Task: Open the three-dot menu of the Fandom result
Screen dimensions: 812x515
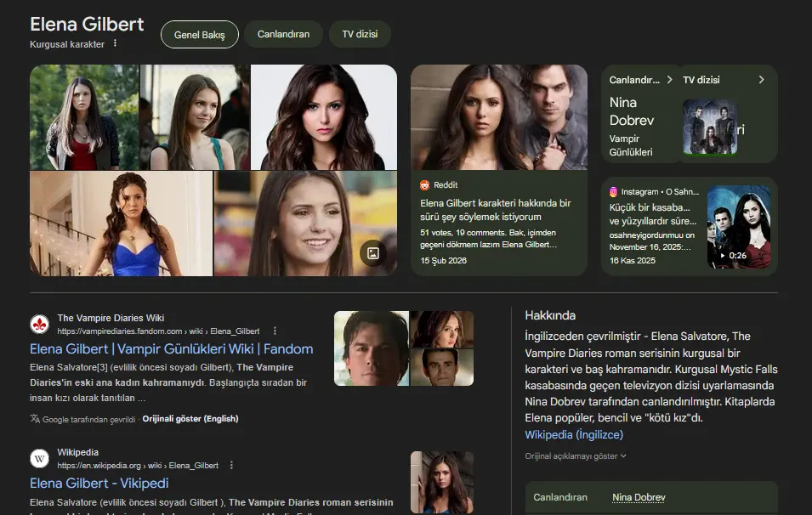Action: click(x=275, y=331)
